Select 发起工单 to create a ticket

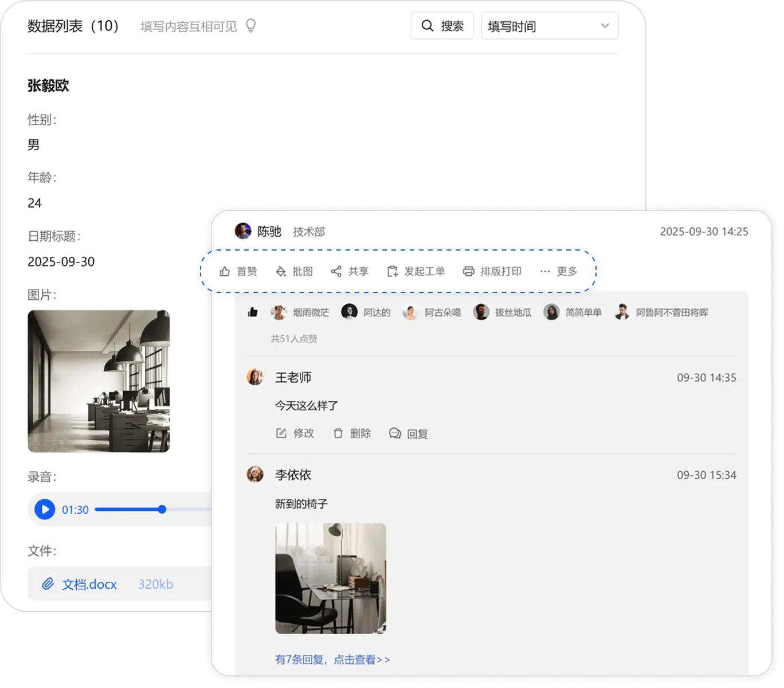coord(416,271)
